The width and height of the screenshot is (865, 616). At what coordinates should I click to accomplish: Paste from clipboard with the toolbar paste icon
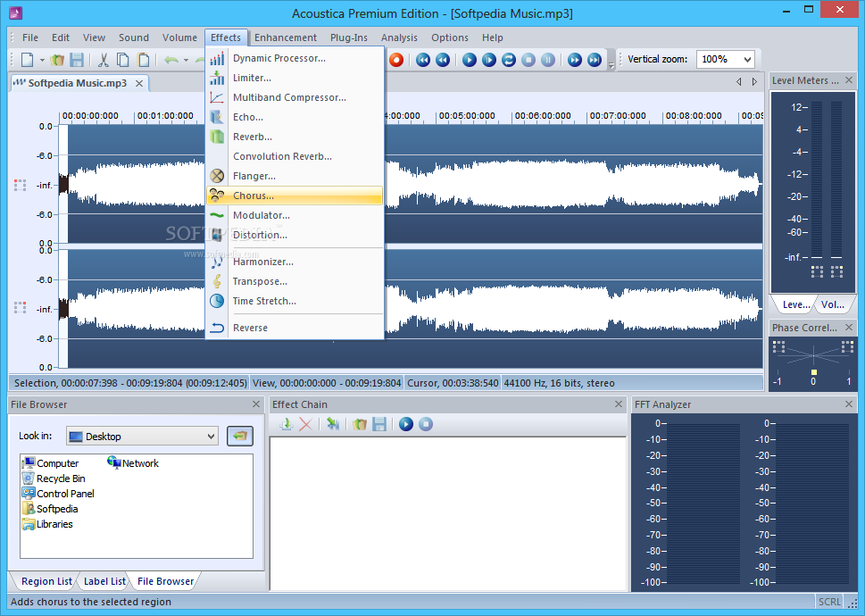click(x=143, y=60)
